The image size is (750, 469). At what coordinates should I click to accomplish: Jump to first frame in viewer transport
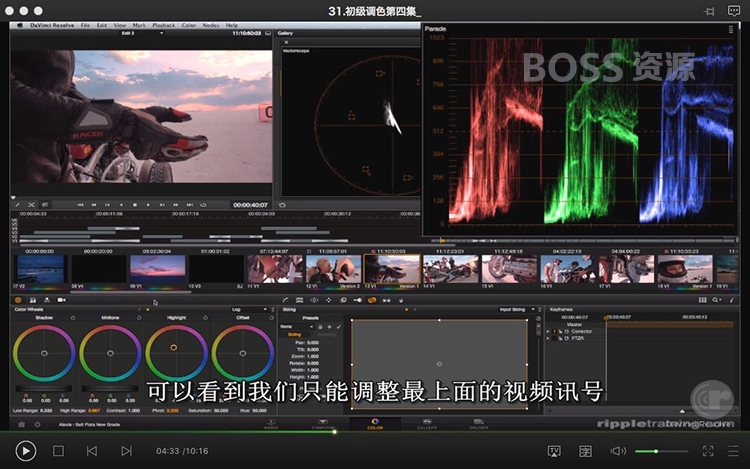pyautogui.click(x=80, y=205)
